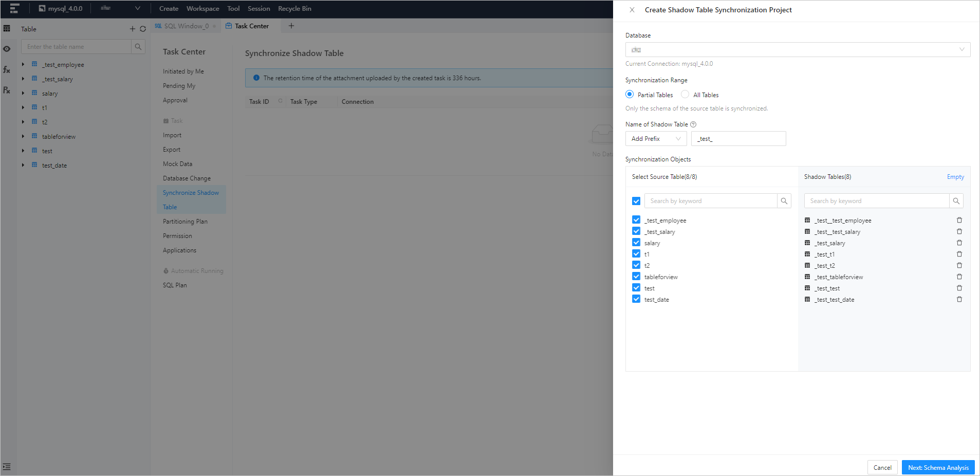Click Next: Schema Analysis button
980x476 pixels.
point(938,467)
